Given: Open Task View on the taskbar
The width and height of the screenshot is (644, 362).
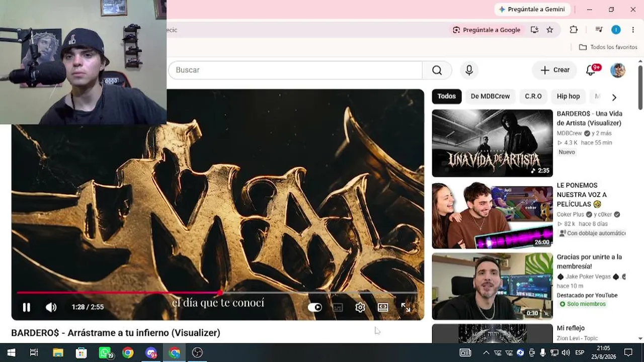Looking at the screenshot, I should [x=34, y=352].
